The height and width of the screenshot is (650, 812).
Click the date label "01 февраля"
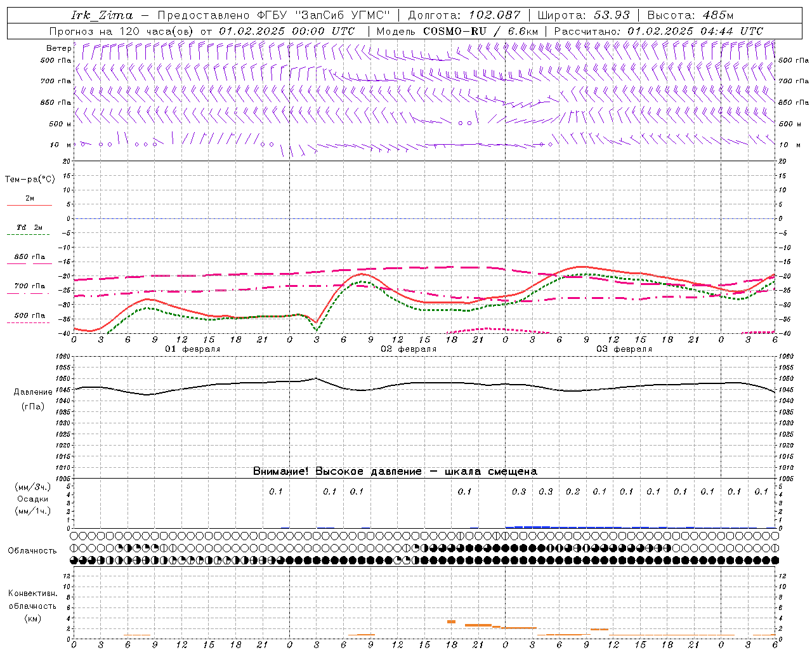193,349
